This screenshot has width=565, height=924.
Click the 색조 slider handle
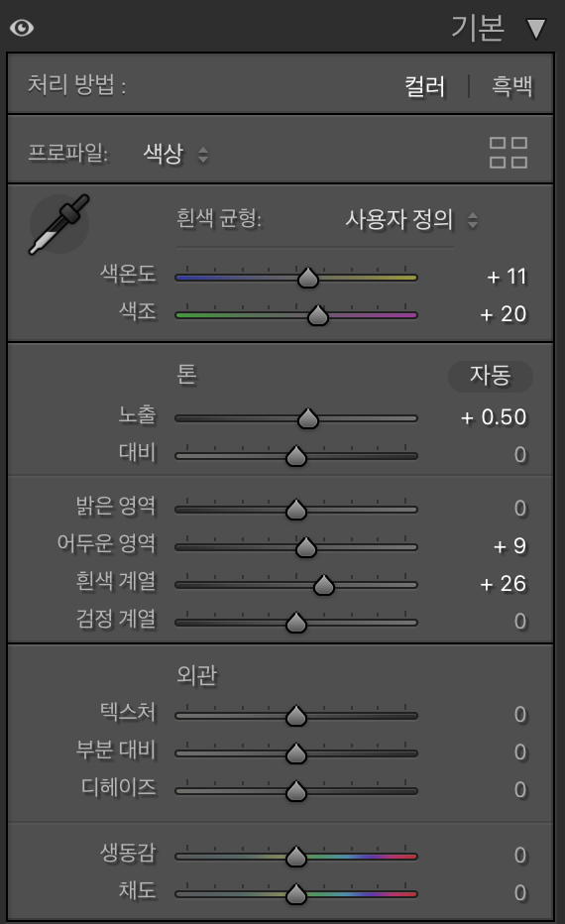coord(317,315)
